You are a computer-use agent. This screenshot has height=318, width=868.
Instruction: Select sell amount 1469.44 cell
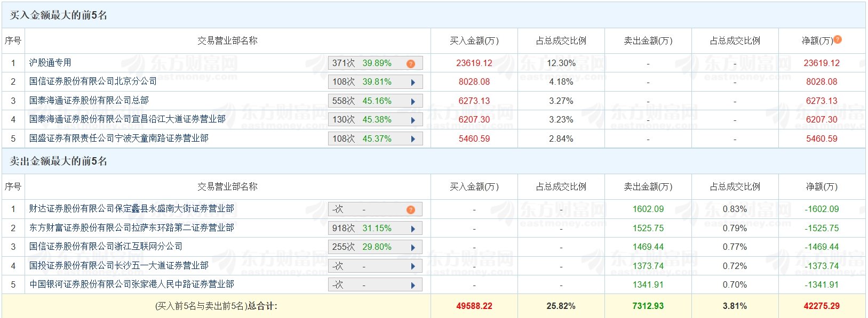648,247
